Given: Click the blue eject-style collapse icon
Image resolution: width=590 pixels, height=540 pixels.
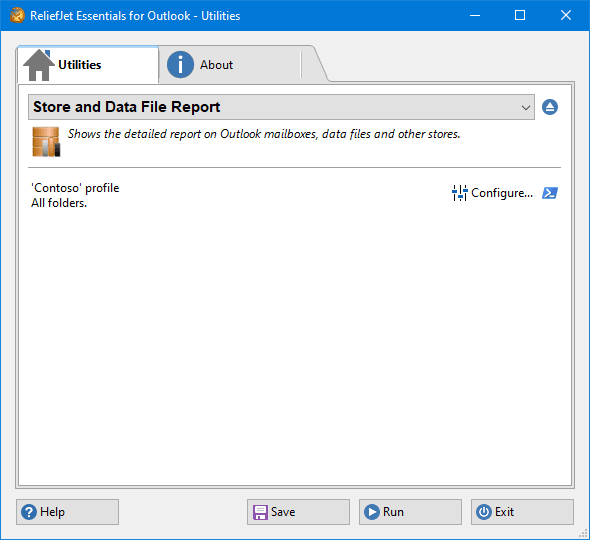Looking at the screenshot, I should click(550, 107).
